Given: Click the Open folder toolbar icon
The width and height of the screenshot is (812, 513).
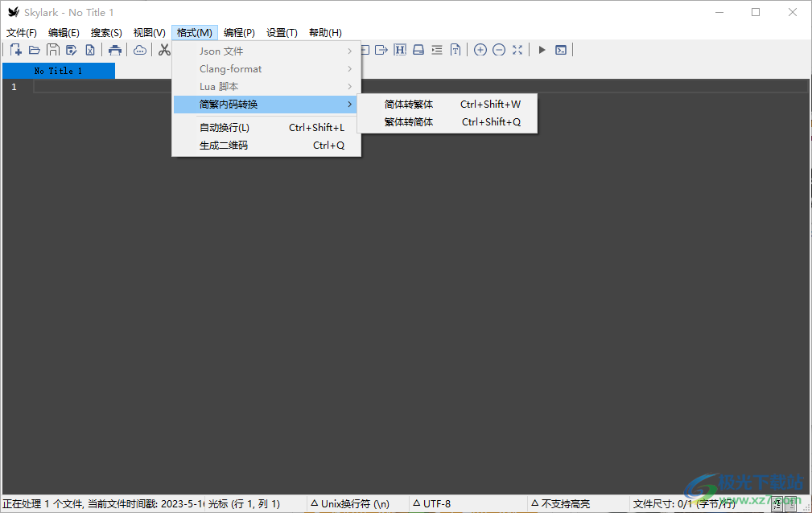Looking at the screenshot, I should (34, 50).
